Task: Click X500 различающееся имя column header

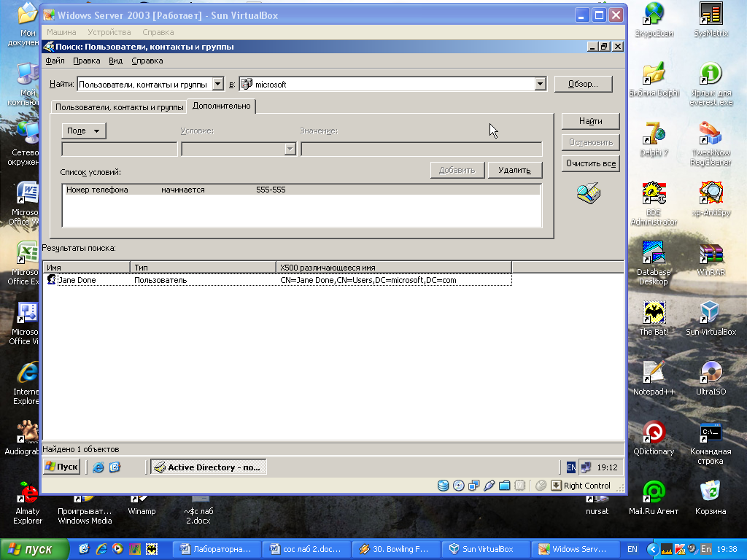Action: pyautogui.click(x=394, y=267)
